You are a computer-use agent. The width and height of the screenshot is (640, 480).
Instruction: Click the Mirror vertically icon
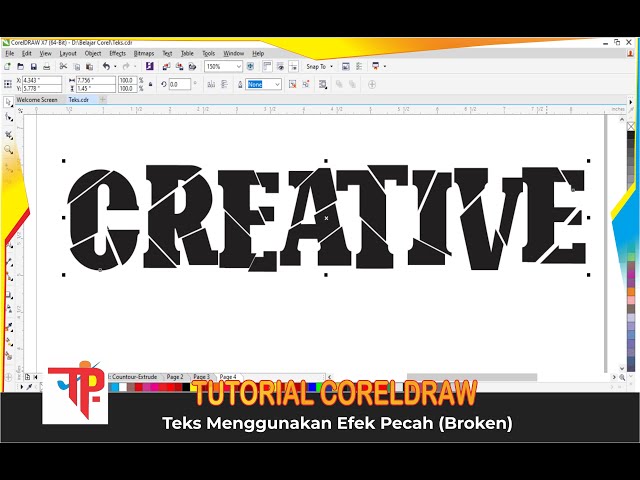click(x=224, y=84)
